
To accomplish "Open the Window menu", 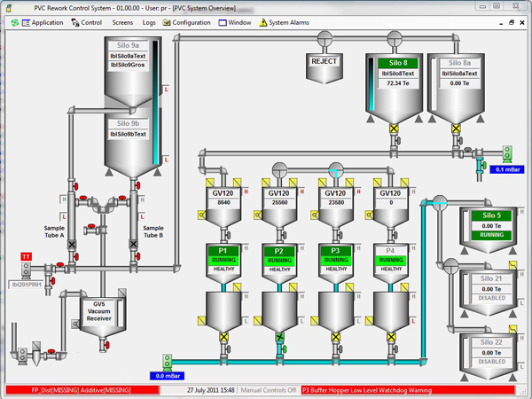I will [x=235, y=23].
